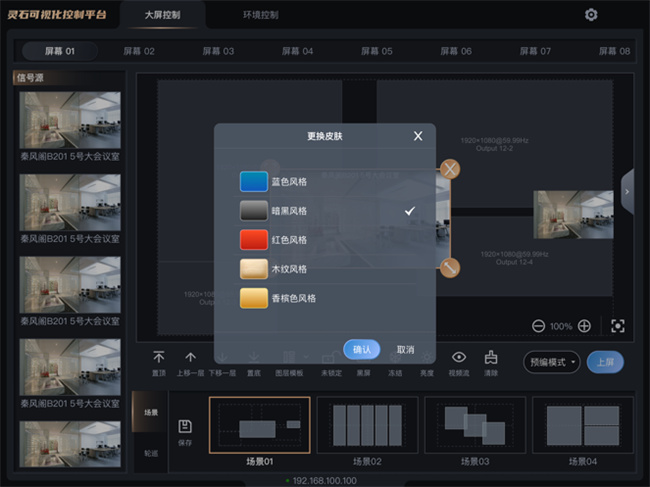Click the 下移一层 toolbar label

(x=222, y=373)
